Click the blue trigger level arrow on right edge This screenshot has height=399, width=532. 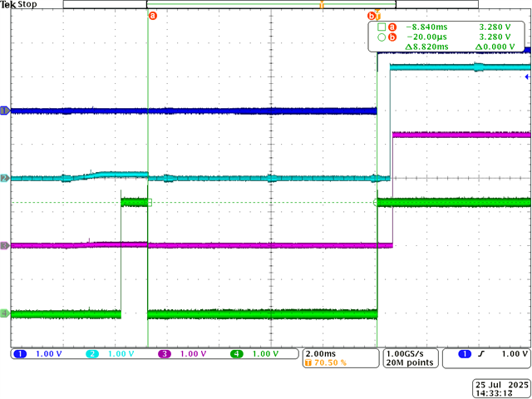527,77
